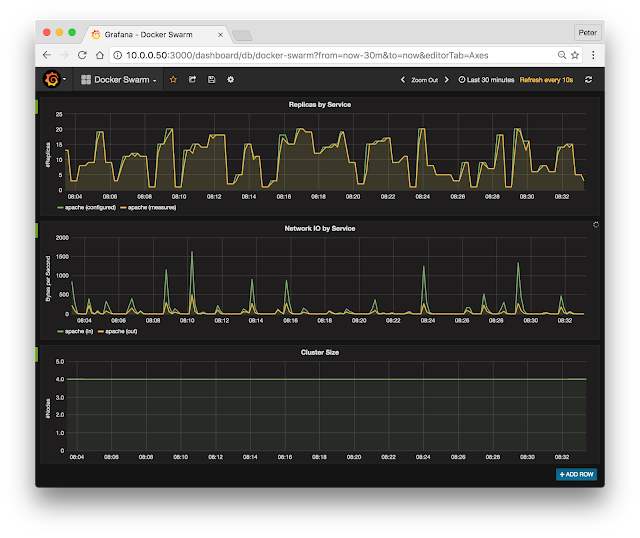Image resolution: width=640 pixels, height=538 pixels.
Task: Click Refresh every 10s setting
Action: [x=546, y=80]
